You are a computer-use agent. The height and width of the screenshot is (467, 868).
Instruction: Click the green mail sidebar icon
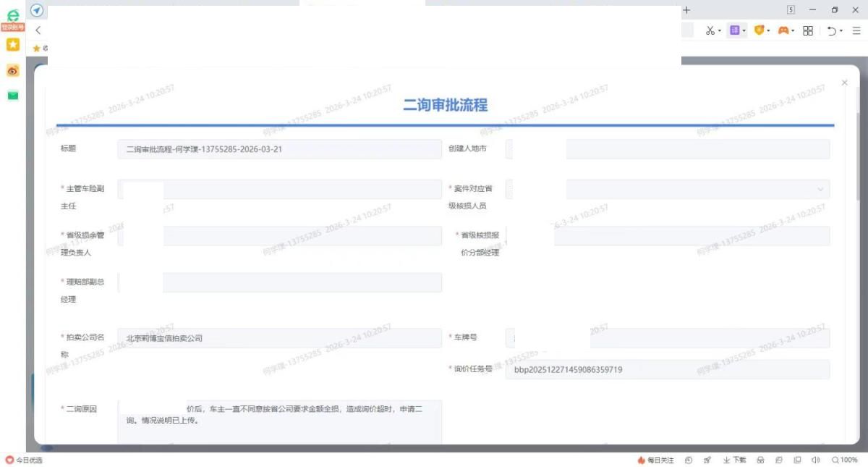coord(12,96)
